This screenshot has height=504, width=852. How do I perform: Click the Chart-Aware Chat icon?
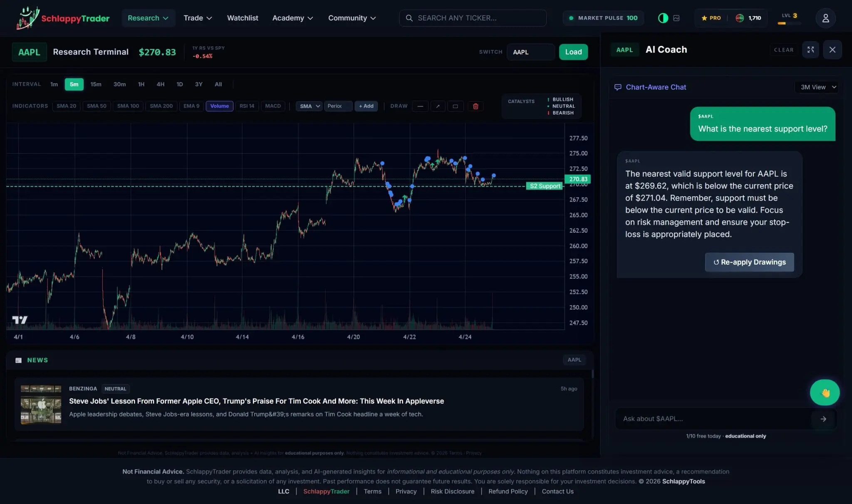618,87
